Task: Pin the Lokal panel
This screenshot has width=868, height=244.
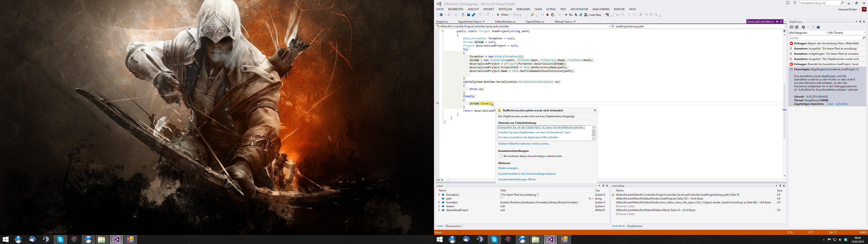Action: [x=603, y=186]
